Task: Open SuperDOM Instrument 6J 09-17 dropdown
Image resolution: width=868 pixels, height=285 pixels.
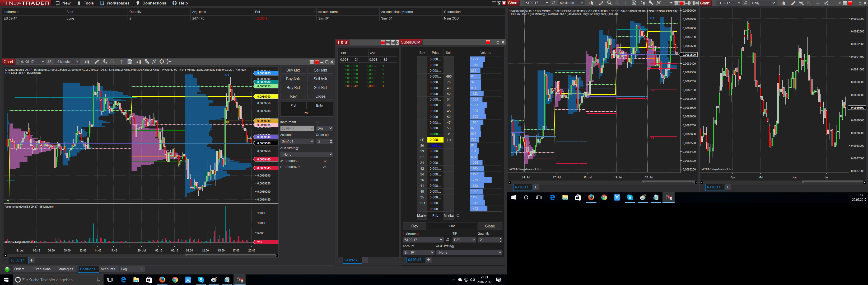Action: (423, 240)
